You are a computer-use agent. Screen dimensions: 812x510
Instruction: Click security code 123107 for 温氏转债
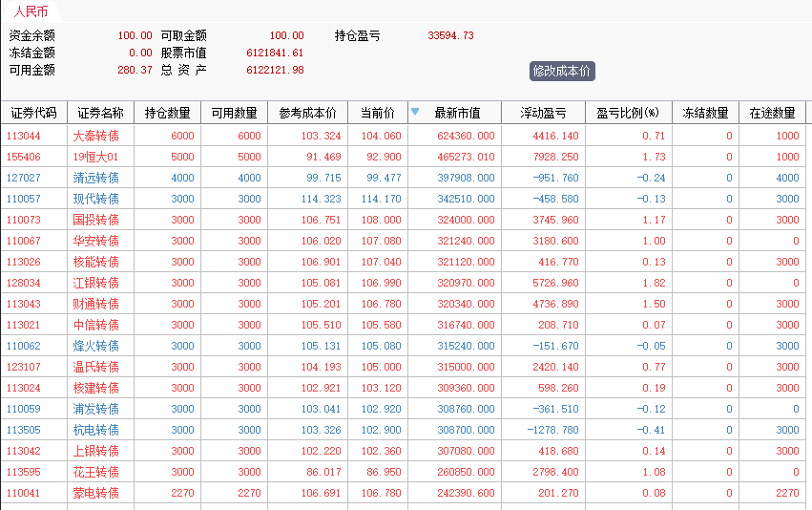[24, 367]
